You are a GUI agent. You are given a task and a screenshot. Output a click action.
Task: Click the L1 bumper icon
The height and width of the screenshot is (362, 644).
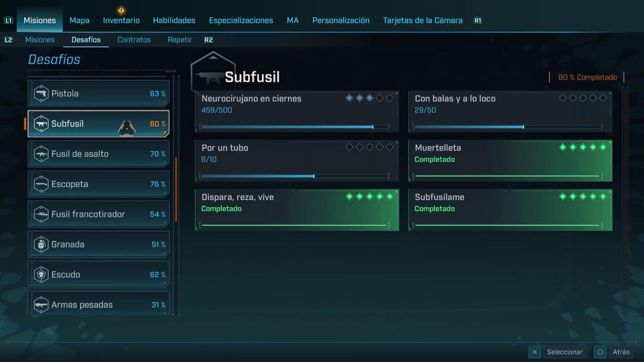click(x=8, y=21)
